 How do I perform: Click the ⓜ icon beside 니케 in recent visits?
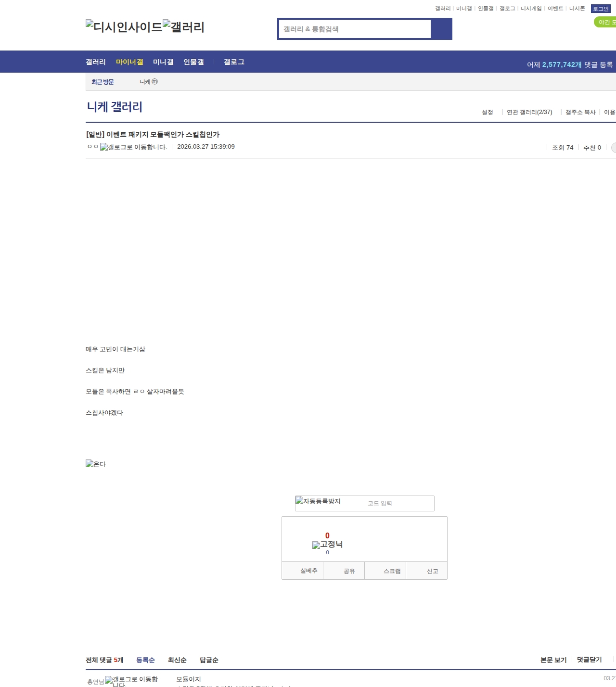(155, 82)
